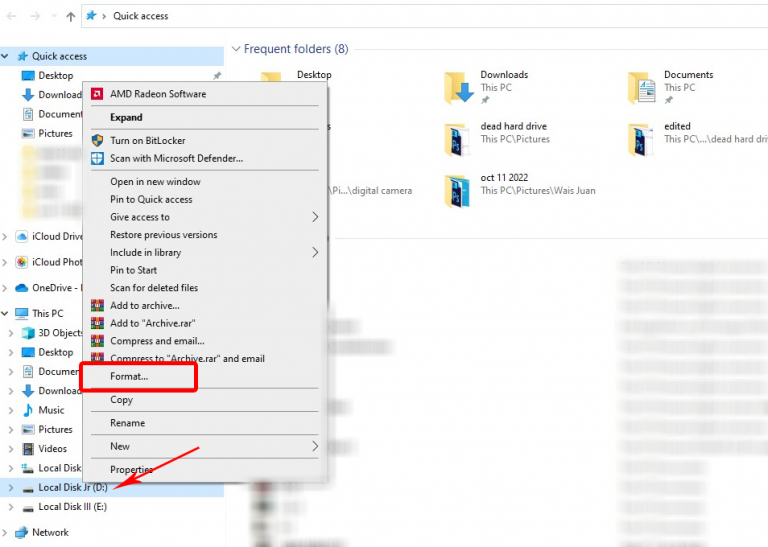Click the Local Disk III (E:) drive icon

coord(28,508)
